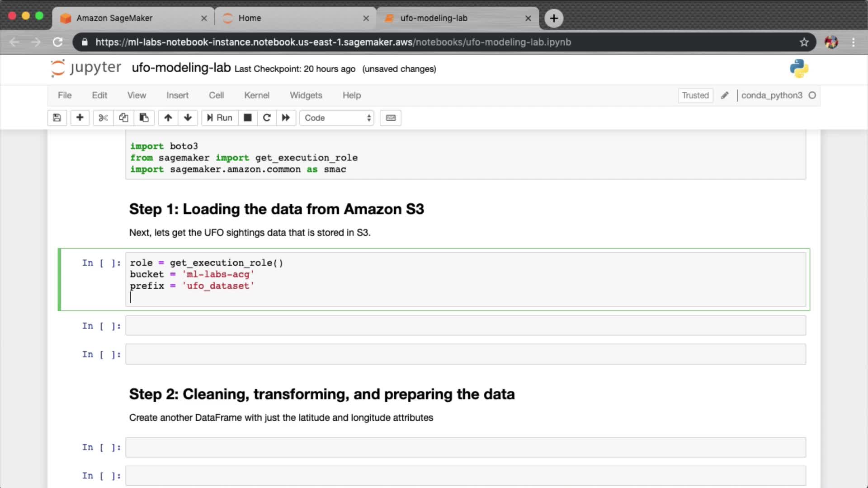Open the Kernel menu

256,95
